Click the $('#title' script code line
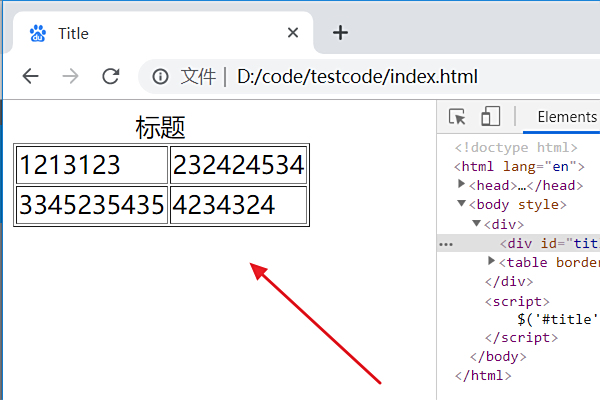This screenshot has height=400, width=600. [558, 319]
